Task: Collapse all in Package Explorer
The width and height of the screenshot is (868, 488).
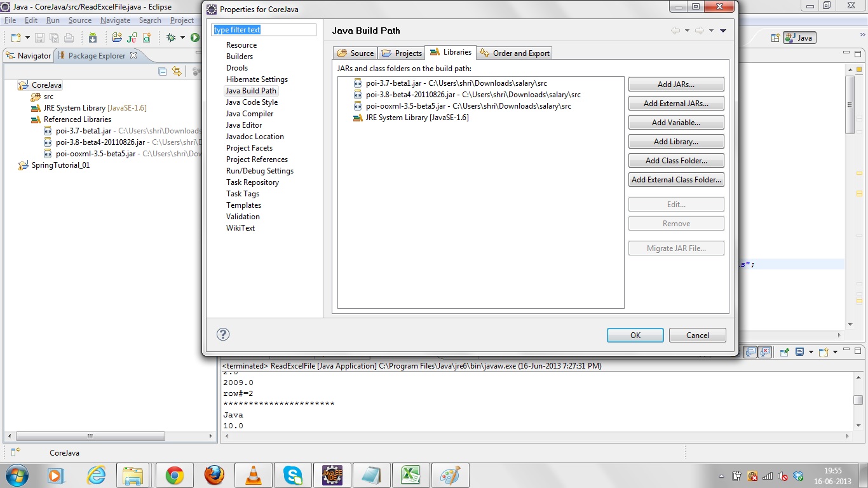Action: tap(163, 72)
